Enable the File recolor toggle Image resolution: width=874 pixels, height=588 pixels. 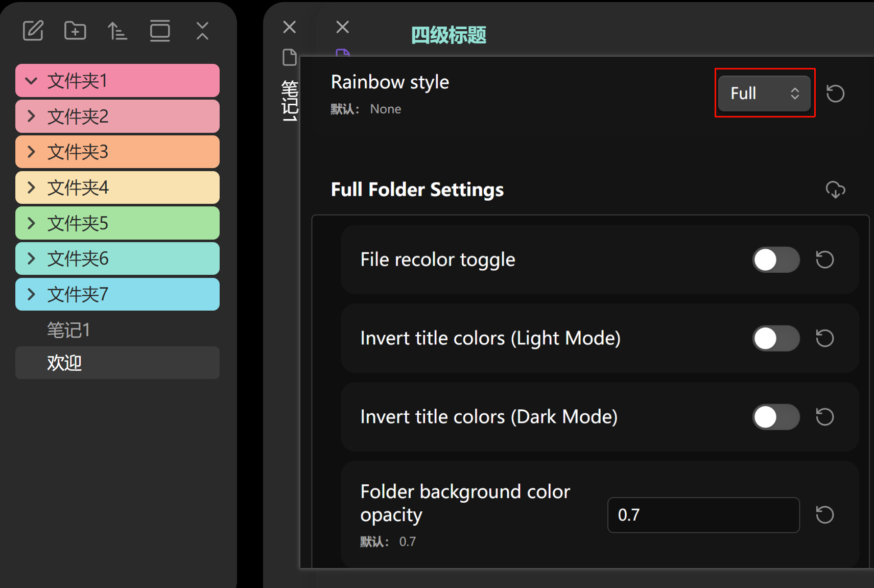pos(775,260)
